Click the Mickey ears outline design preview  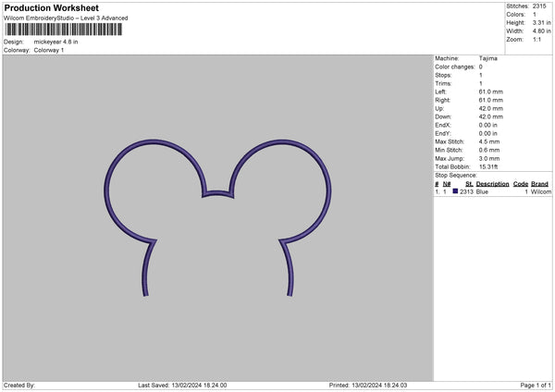tap(217, 217)
